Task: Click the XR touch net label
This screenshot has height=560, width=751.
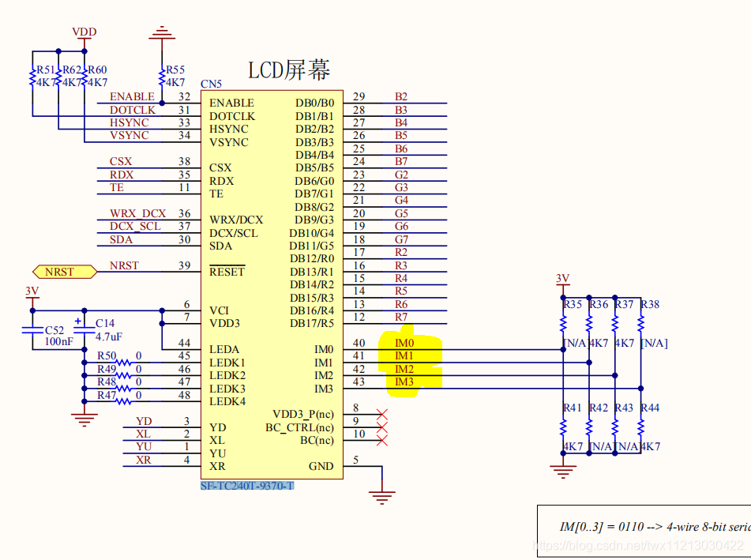Action: [x=143, y=460]
